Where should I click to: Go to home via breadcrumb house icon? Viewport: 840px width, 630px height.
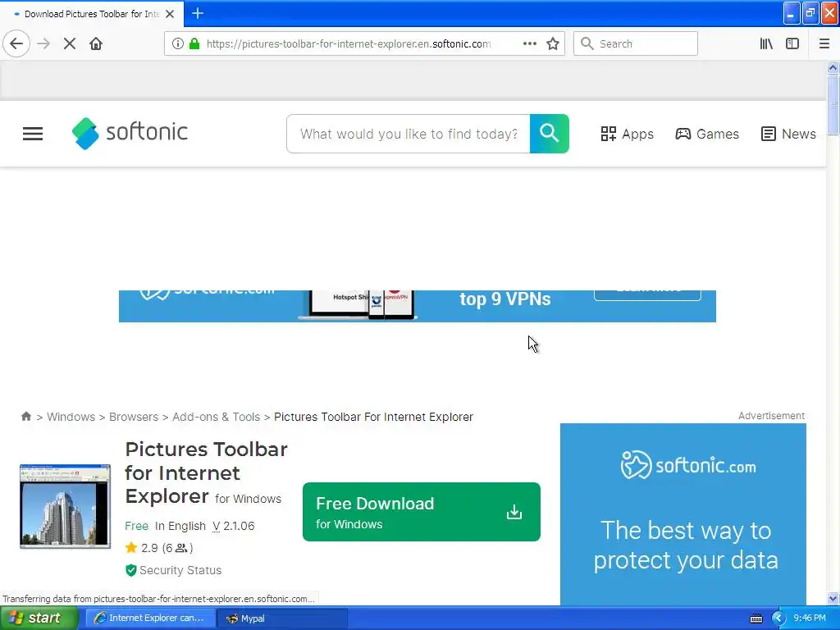click(x=25, y=416)
